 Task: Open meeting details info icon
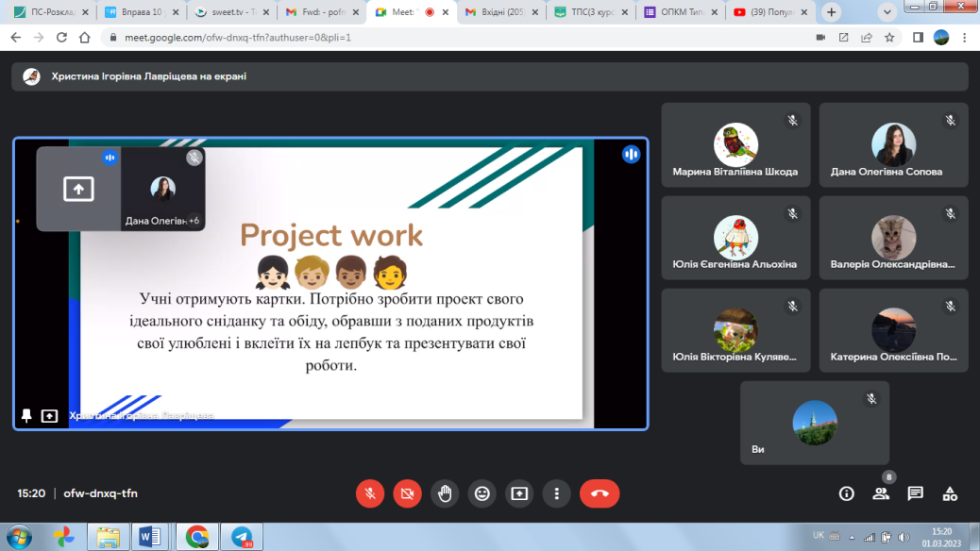coord(846,493)
